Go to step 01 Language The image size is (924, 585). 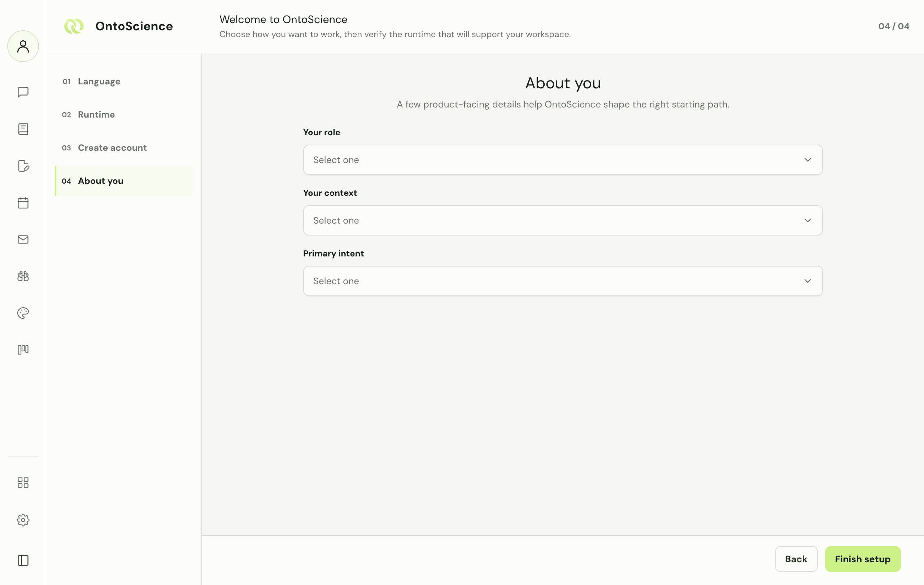[x=123, y=81]
